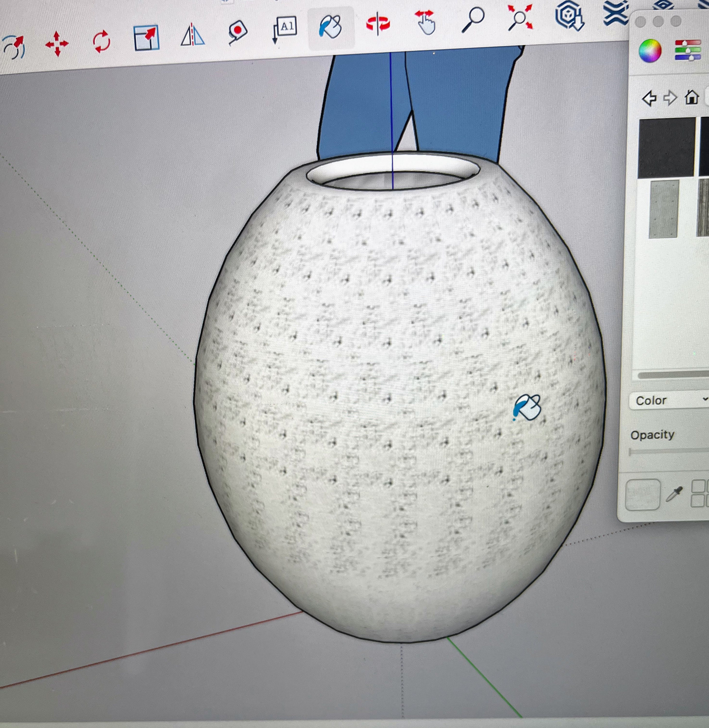
Task: Select the Pan hand tool
Action: click(425, 22)
